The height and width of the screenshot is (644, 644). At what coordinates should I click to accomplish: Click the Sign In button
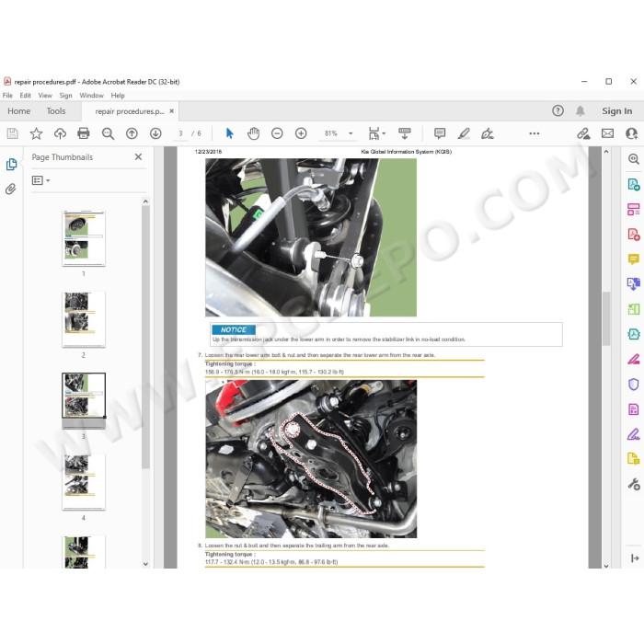tap(617, 111)
